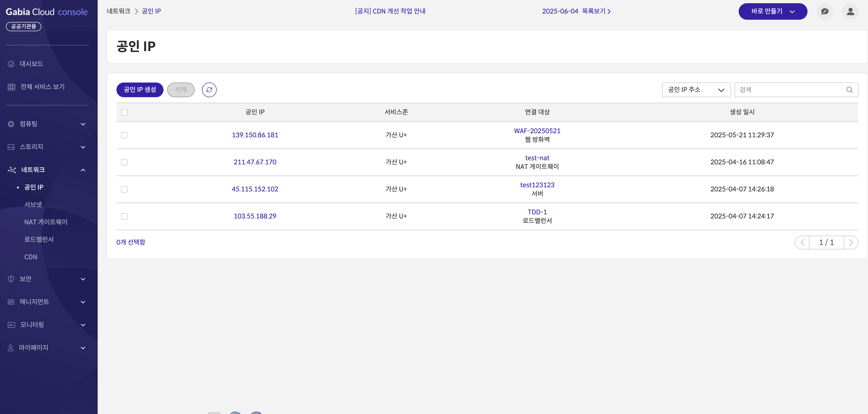Open the chat support icon

[x=824, y=11]
